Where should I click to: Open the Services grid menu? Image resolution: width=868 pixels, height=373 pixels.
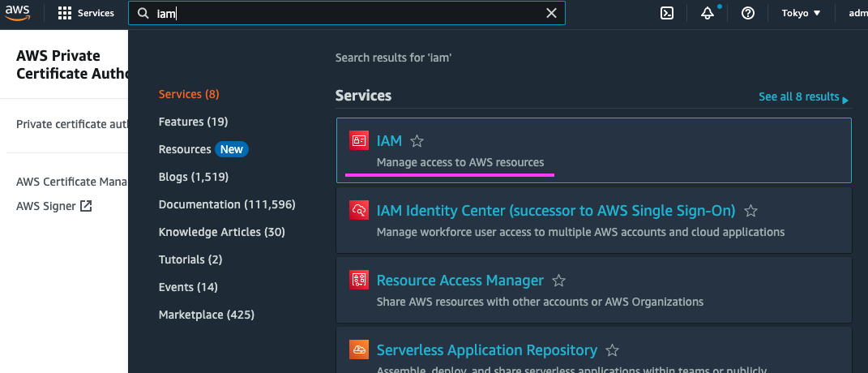tap(86, 13)
